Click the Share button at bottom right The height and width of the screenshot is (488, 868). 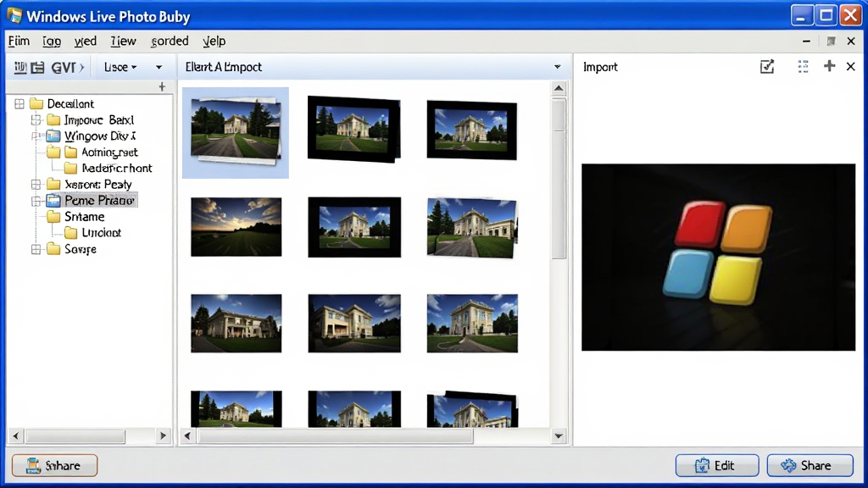point(810,465)
